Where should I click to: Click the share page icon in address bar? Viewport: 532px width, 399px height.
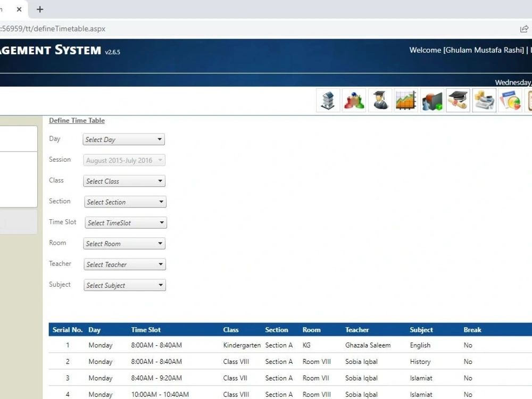(524, 29)
